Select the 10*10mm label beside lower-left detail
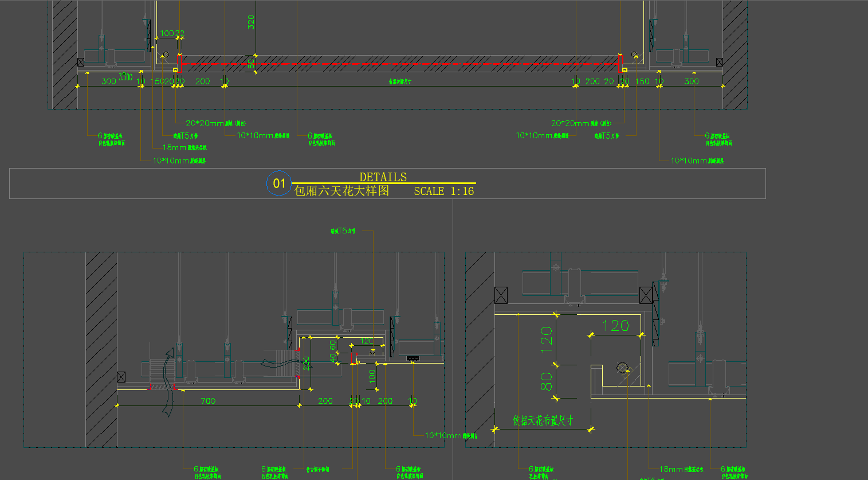868x480 pixels. [451, 435]
